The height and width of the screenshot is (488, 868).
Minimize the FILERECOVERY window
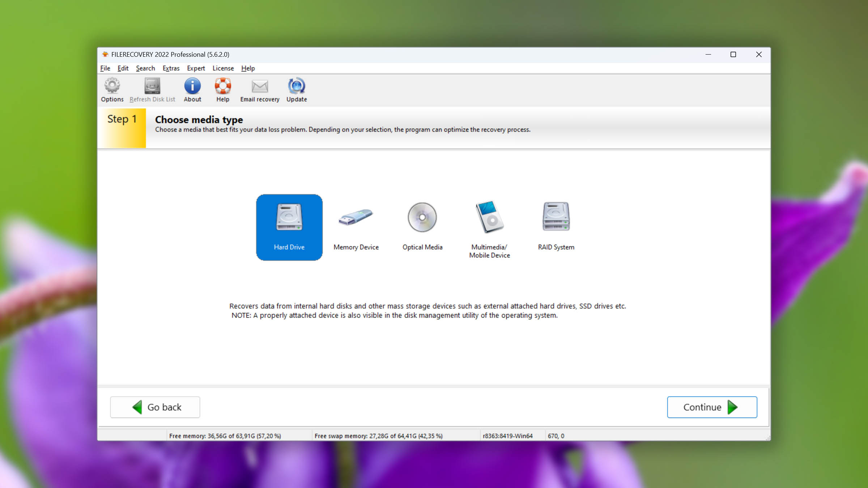[708, 54]
